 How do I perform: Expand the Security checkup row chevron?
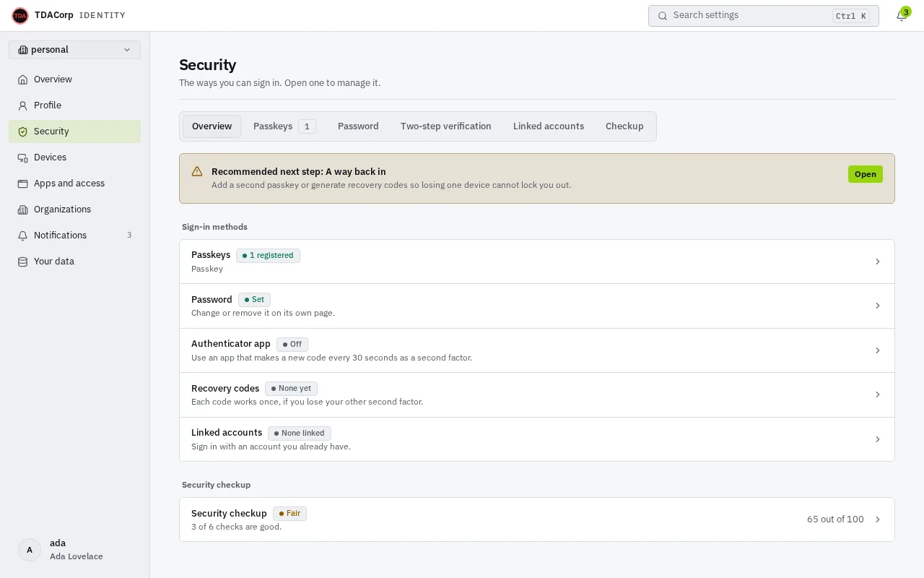click(x=878, y=519)
